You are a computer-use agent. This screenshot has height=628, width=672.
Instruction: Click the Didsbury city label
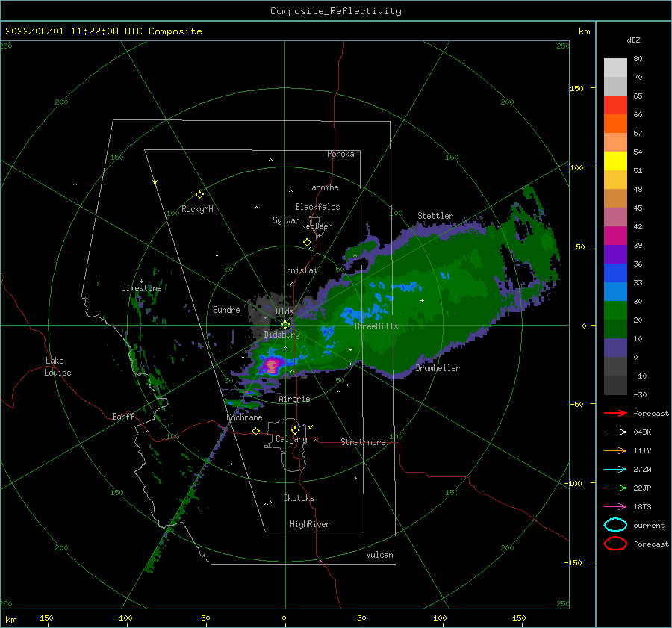tap(282, 335)
